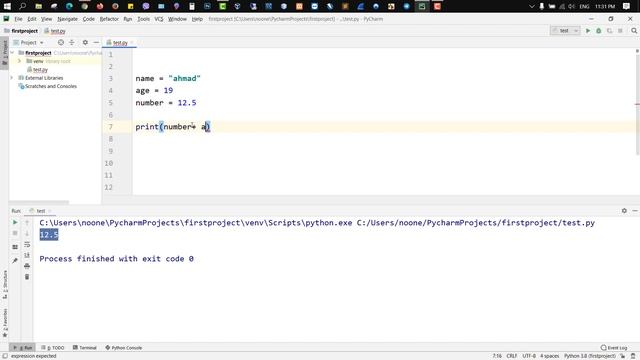This screenshot has width=640, height=360.
Task: Open the Run menu
Action: (x=128, y=19)
